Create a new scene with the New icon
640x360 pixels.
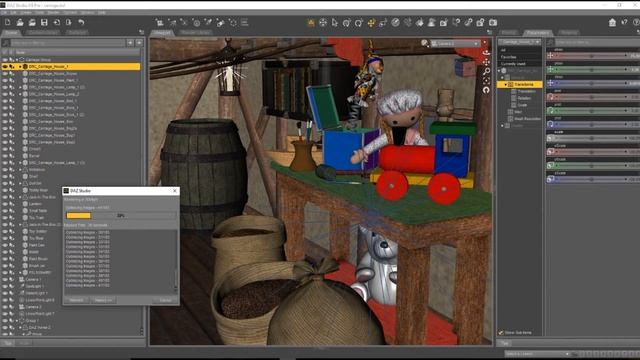pos(7,22)
